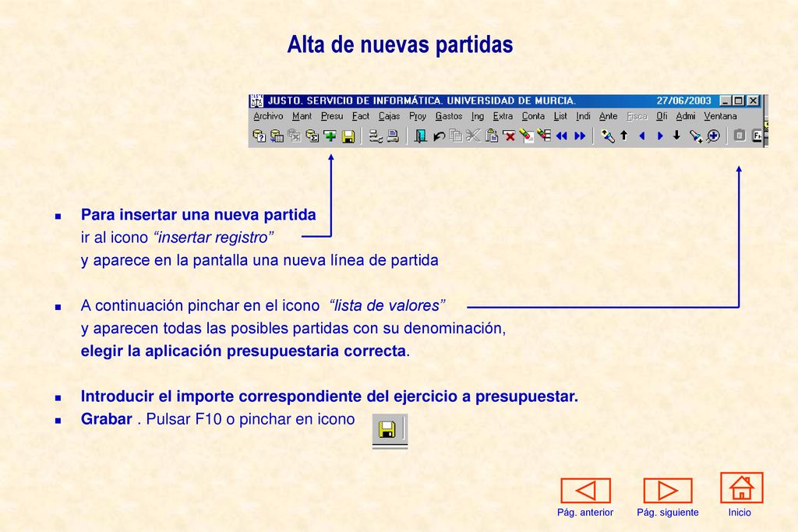
Task: Open the printer setup icon with wrench
Action: 376,136
